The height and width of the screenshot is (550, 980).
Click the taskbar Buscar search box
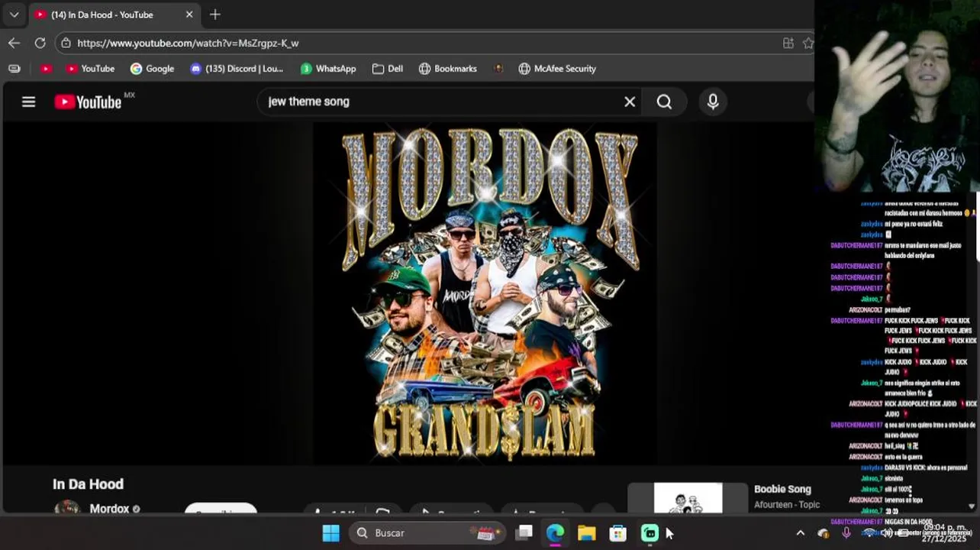pyautogui.click(x=428, y=533)
